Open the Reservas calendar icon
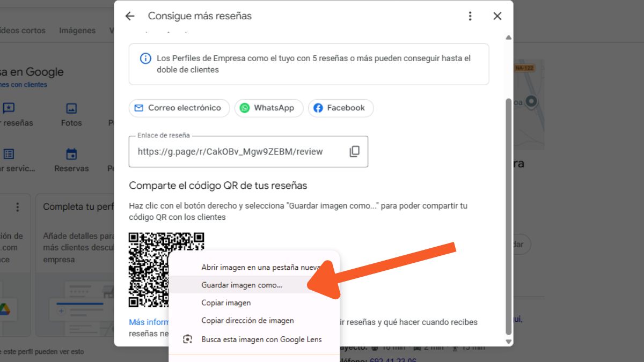Viewport: 644px width, 362px height. coord(71,154)
